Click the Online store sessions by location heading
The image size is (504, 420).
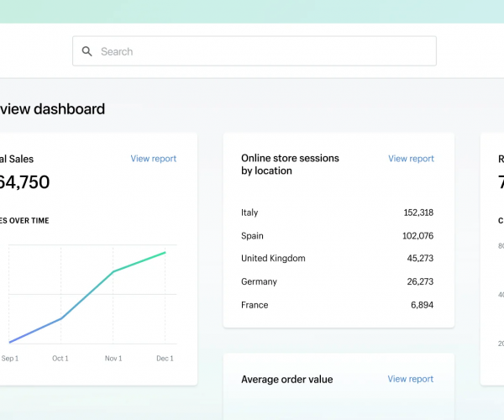click(290, 164)
